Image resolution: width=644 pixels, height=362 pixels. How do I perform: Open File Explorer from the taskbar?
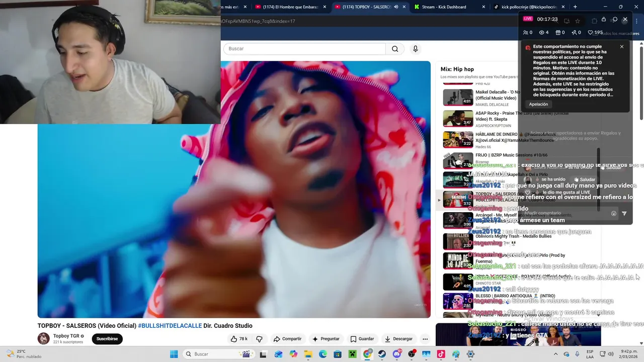(x=308, y=354)
